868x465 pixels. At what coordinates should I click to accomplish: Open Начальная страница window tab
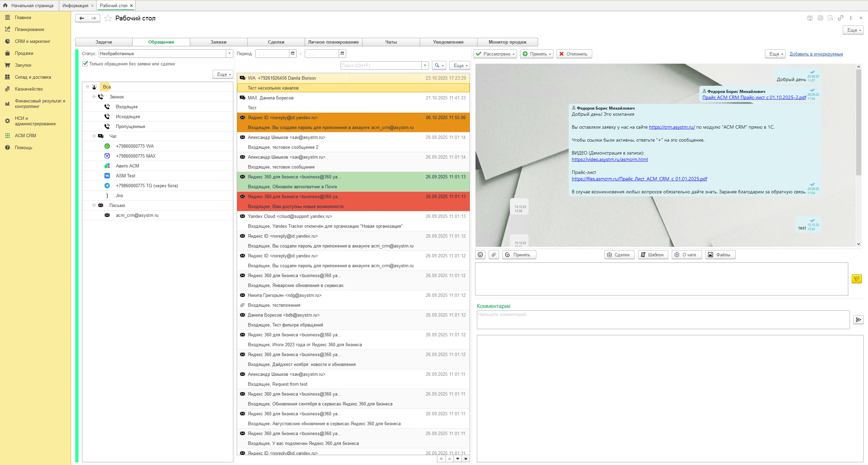[x=29, y=5]
